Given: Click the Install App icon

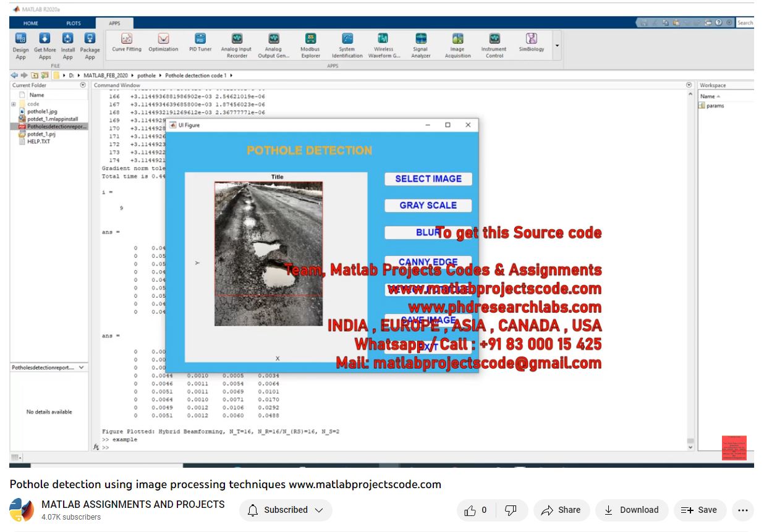Looking at the screenshot, I should [x=68, y=46].
